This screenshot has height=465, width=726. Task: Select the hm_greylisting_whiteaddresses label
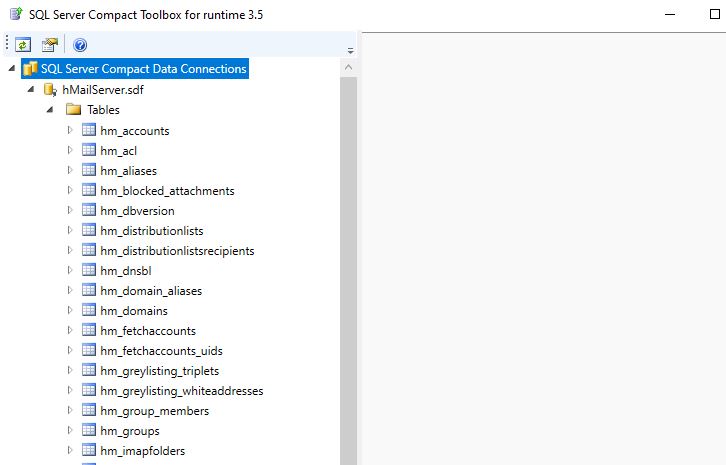point(182,390)
